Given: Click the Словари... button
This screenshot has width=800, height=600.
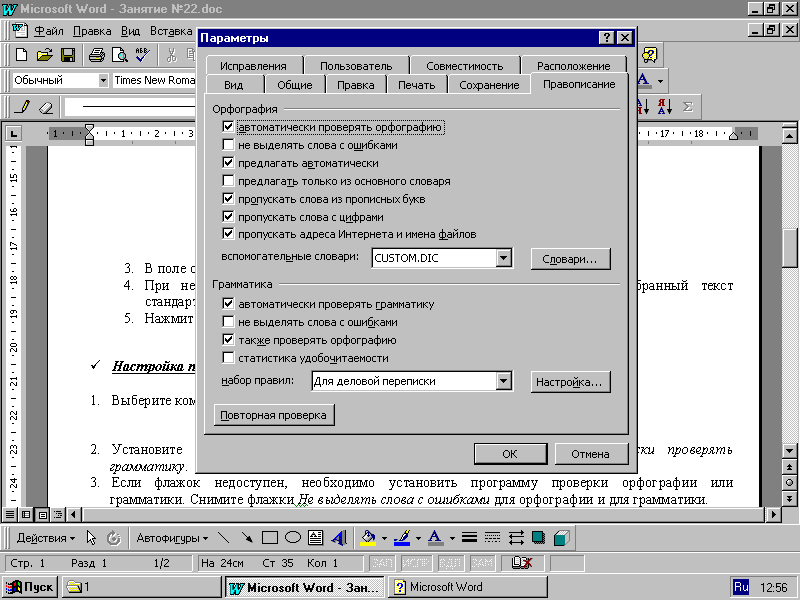Looking at the screenshot, I should [x=570, y=259].
